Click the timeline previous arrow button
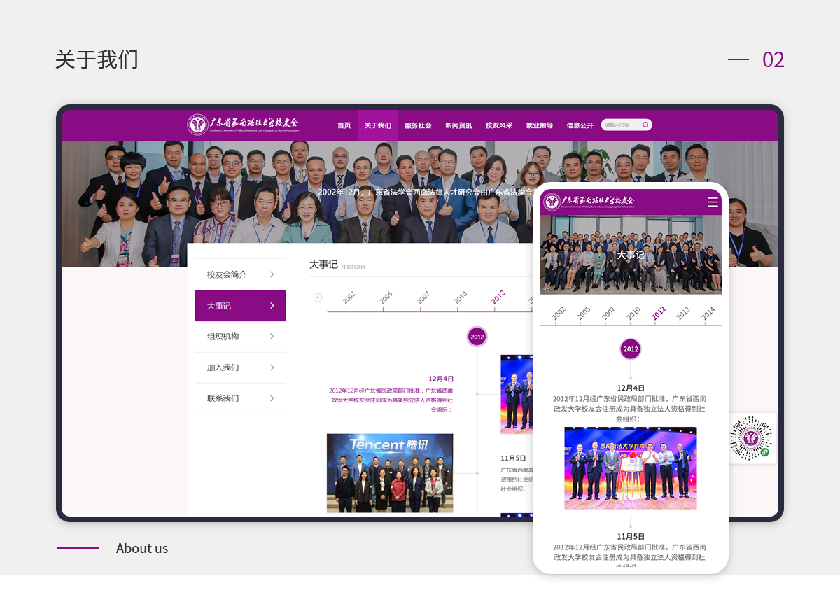The width and height of the screenshot is (840, 616). click(318, 297)
